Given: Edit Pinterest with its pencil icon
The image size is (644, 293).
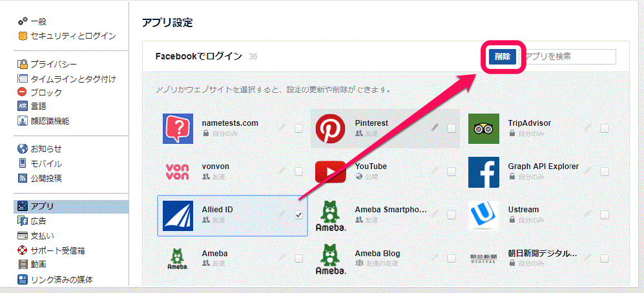Looking at the screenshot, I should click(x=435, y=128).
